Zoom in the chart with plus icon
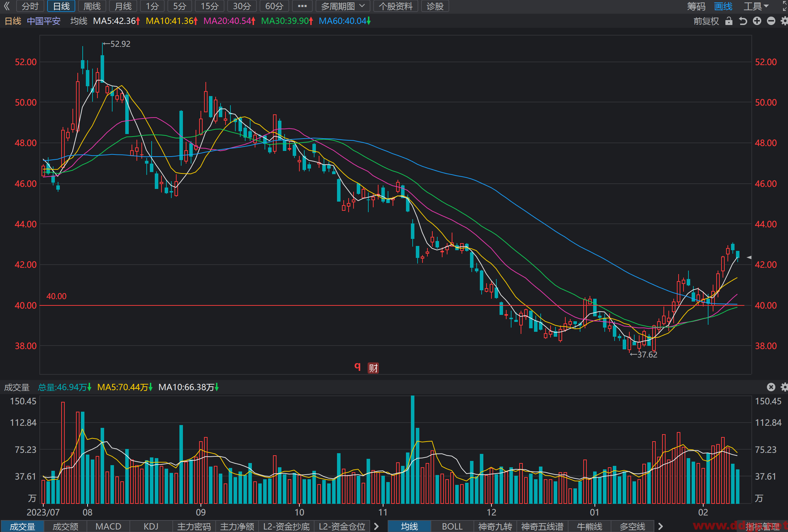This screenshot has width=788, height=532. click(x=757, y=21)
